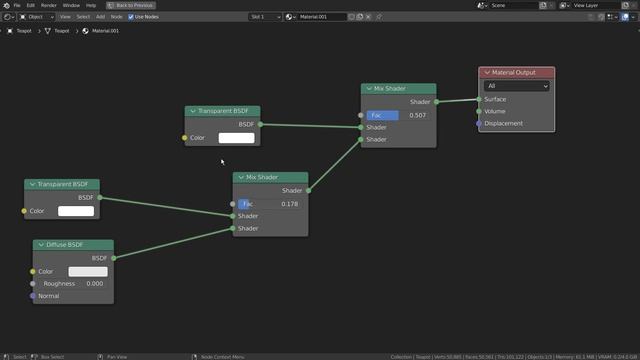Screen dimensions: 640x360
Task: Click the View Layer browse icon
Action: coord(564,5)
